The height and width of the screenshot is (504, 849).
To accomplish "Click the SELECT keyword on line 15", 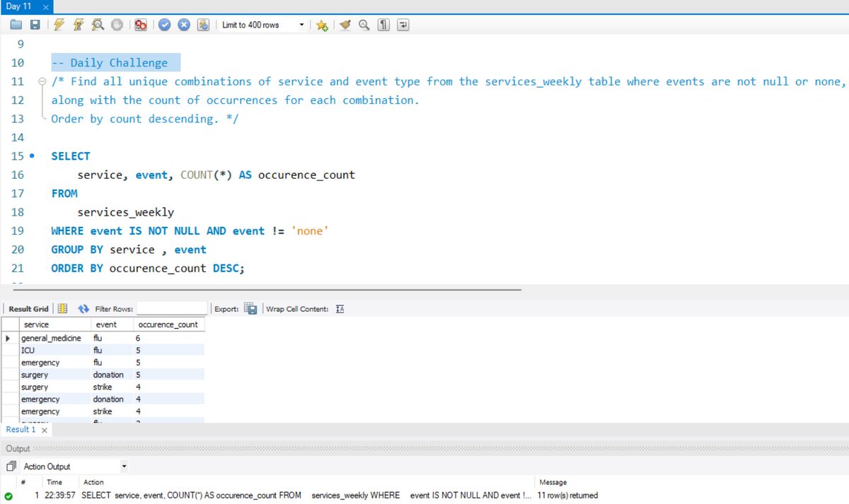I will click(71, 156).
